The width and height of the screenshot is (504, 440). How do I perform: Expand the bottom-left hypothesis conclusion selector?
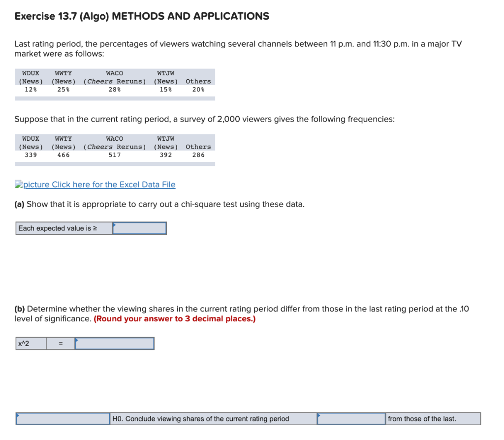click(63, 418)
